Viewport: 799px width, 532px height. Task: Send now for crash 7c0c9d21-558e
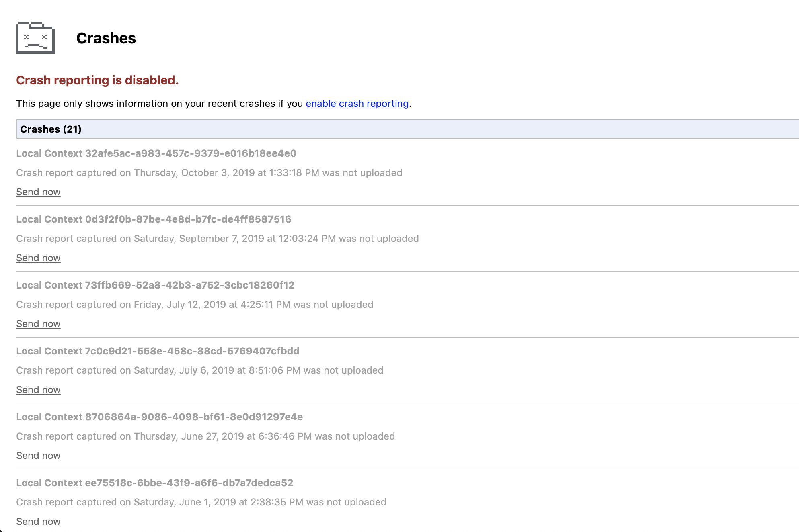tap(38, 390)
